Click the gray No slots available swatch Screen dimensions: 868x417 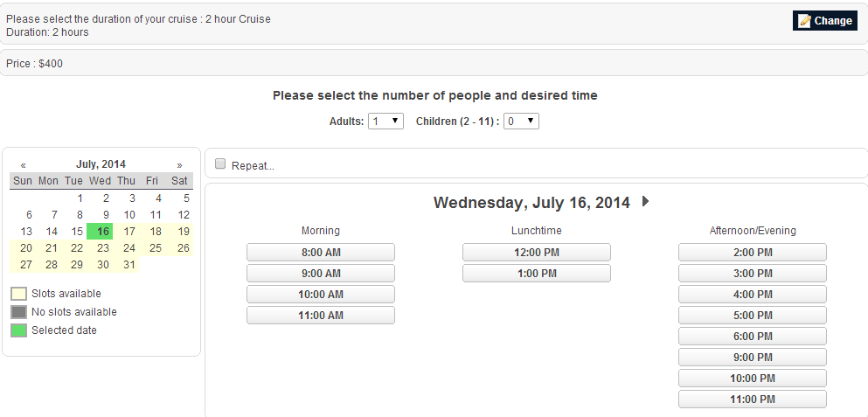18,312
